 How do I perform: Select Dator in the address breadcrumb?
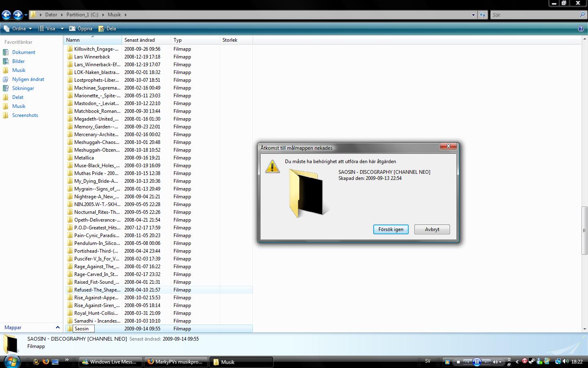click(51, 15)
